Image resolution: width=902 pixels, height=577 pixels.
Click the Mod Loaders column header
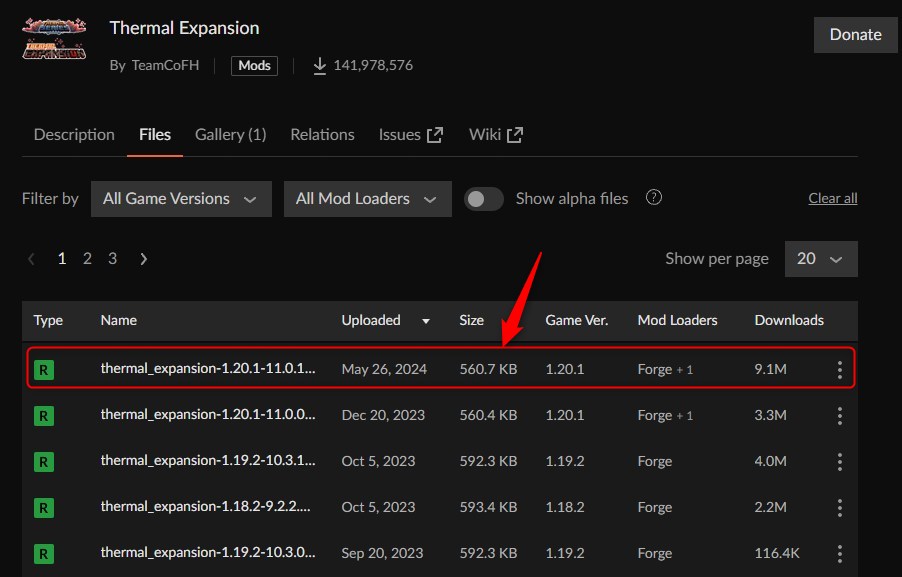(x=677, y=320)
